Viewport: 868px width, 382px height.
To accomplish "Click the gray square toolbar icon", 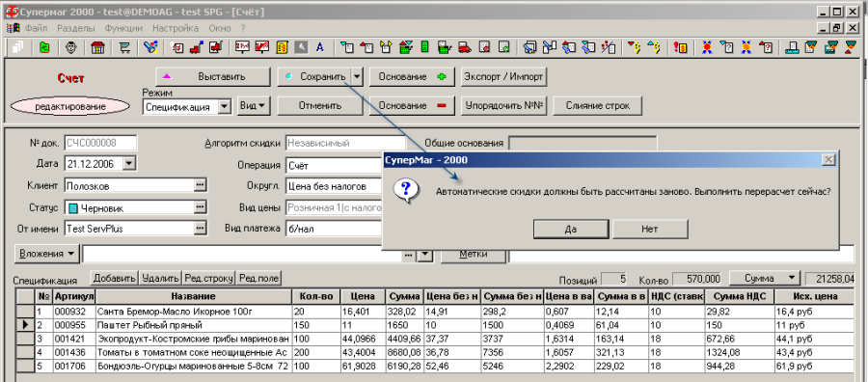I will (301, 47).
